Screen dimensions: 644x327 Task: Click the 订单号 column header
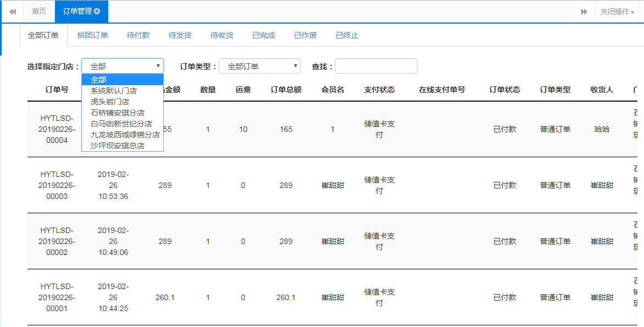pyautogui.click(x=57, y=90)
